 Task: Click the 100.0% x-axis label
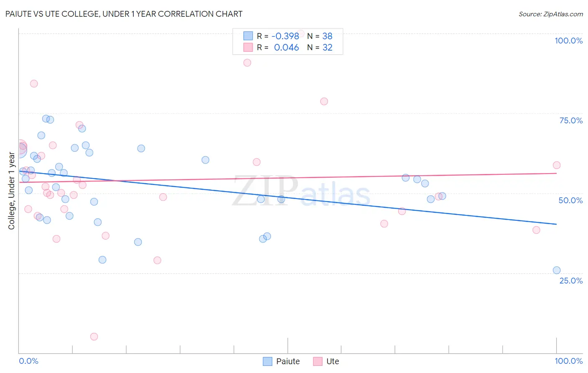pyautogui.click(x=569, y=361)
